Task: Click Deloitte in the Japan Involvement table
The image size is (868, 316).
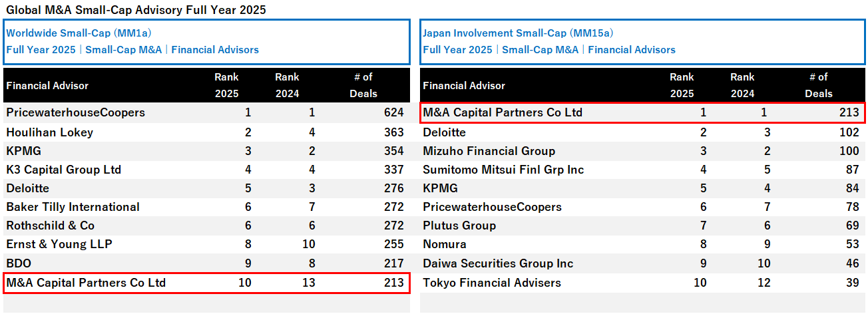Action: coord(444,132)
